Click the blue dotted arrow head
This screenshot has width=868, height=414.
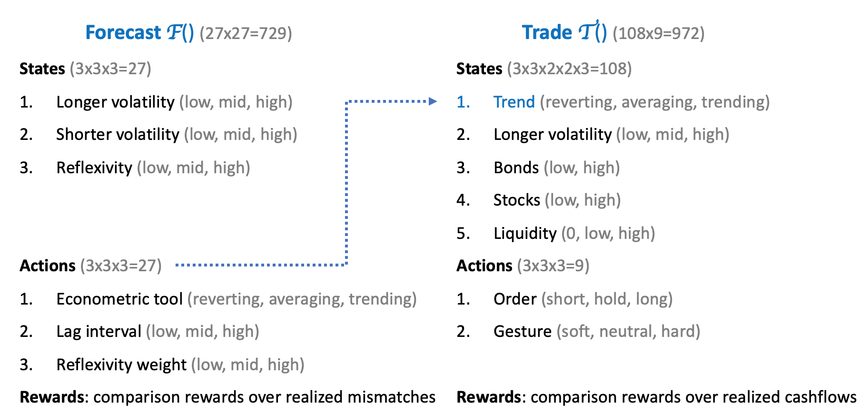click(433, 101)
